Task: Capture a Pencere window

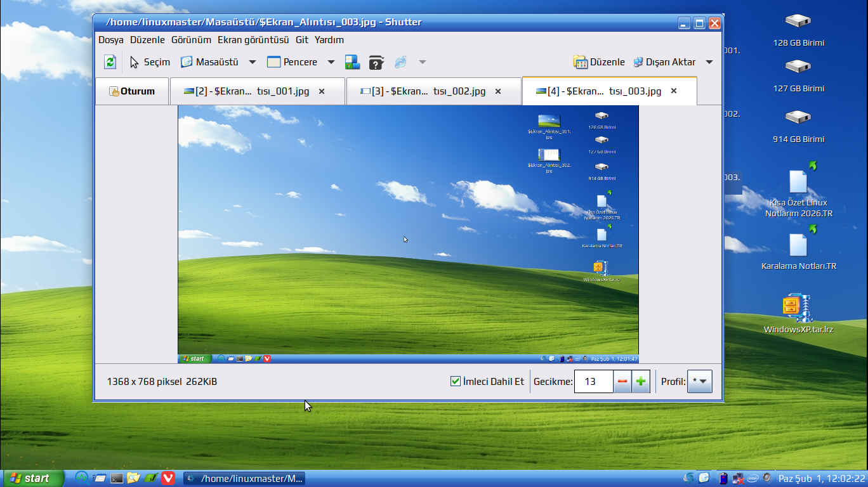Action: (292, 62)
